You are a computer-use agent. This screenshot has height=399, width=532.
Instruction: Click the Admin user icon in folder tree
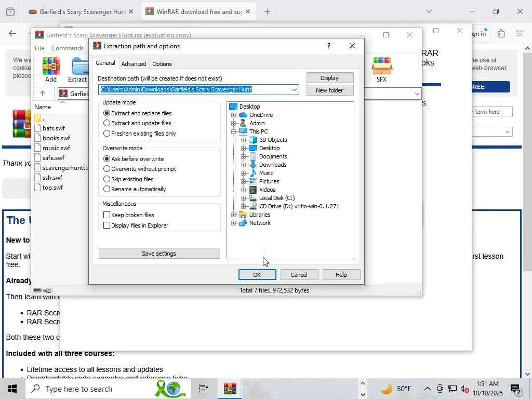click(x=243, y=123)
